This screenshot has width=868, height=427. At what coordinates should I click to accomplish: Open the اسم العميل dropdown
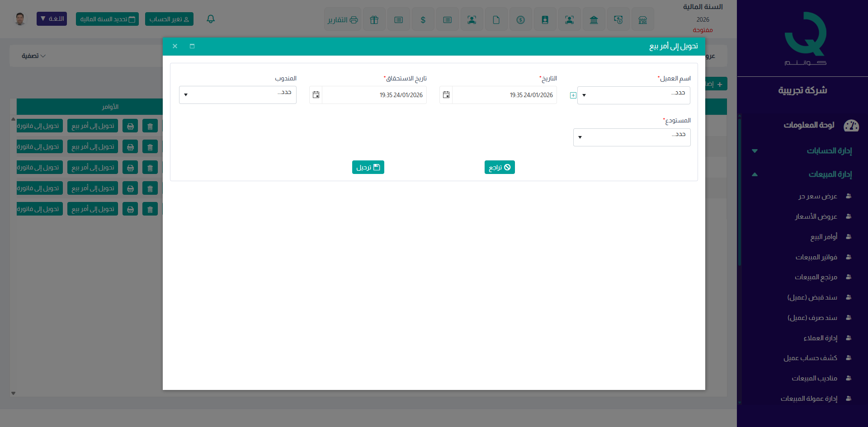pyautogui.click(x=633, y=95)
